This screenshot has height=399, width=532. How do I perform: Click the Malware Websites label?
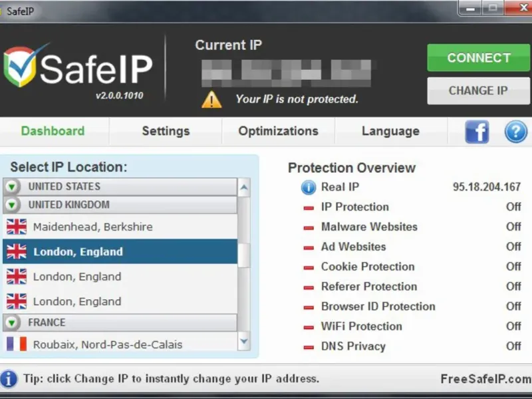click(369, 227)
